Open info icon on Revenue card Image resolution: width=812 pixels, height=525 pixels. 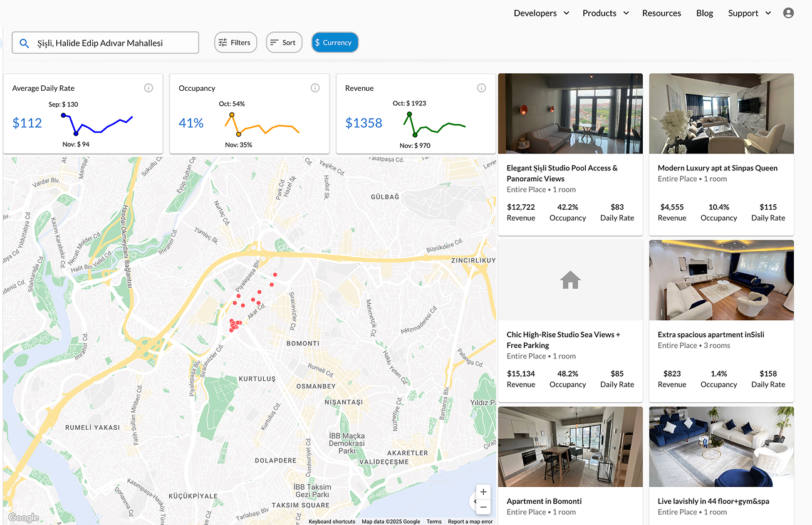click(x=481, y=88)
